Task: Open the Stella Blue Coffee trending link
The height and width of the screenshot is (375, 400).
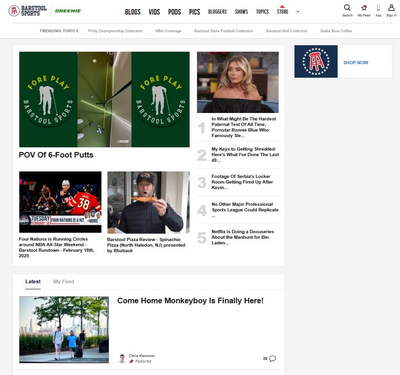Action: 336,31
